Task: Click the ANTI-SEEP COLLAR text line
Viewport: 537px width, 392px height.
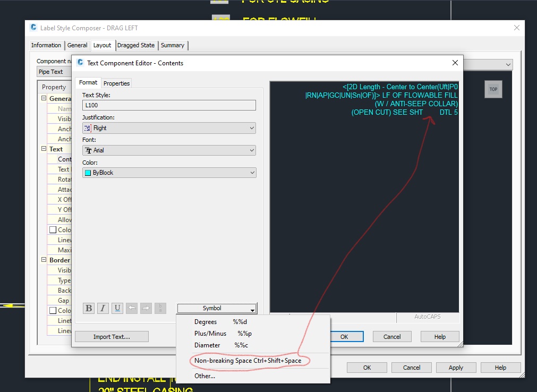Action: [x=416, y=104]
